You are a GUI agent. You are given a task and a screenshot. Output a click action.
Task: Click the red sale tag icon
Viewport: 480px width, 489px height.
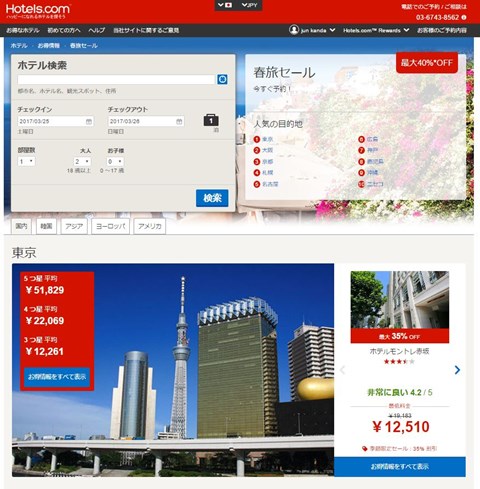coord(365,449)
